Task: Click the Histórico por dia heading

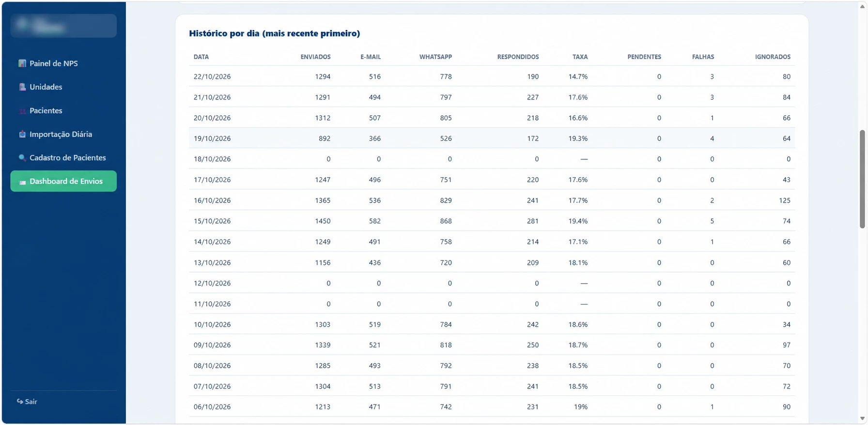Action: click(274, 33)
